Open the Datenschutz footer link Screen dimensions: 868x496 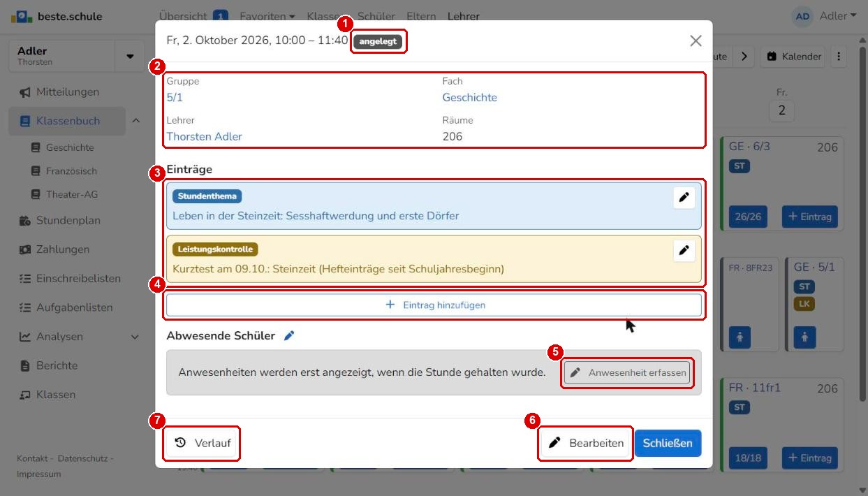point(83,458)
